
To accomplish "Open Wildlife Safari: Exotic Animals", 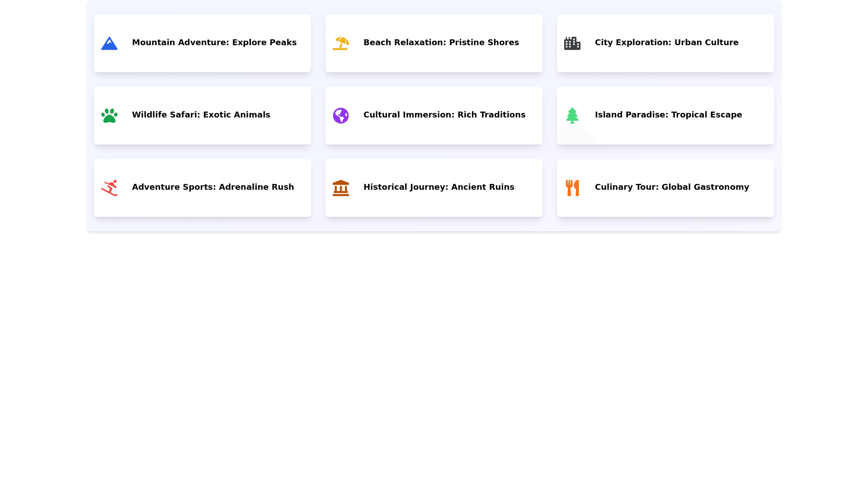I will [201, 115].
